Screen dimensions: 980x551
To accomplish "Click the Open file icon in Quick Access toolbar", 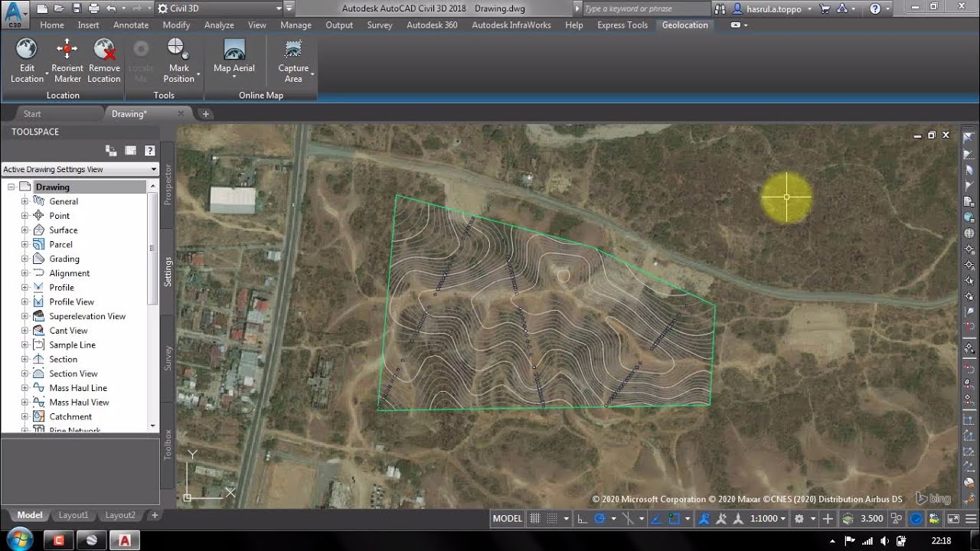I will coord(58,8).
